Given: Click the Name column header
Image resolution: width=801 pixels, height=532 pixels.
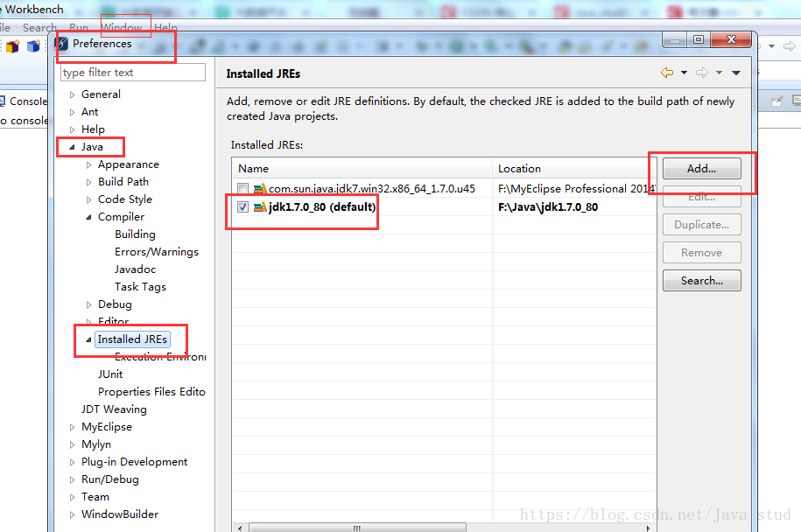Looking at the screenshot, I should (362, 169).
